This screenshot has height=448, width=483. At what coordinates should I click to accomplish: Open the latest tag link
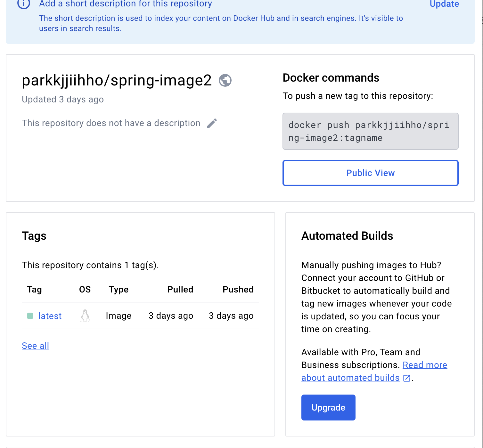[x=50, y=316]
